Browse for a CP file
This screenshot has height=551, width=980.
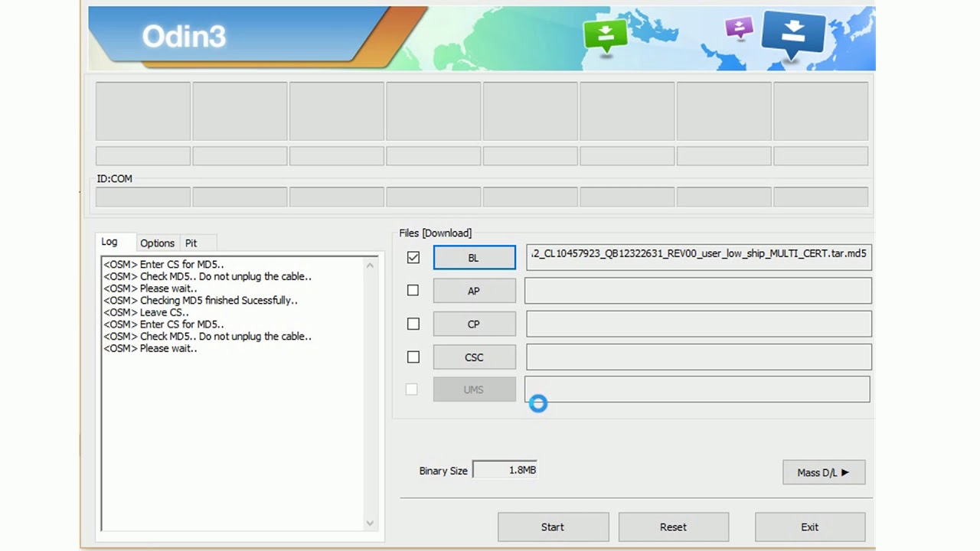click(x=474, y=324)
